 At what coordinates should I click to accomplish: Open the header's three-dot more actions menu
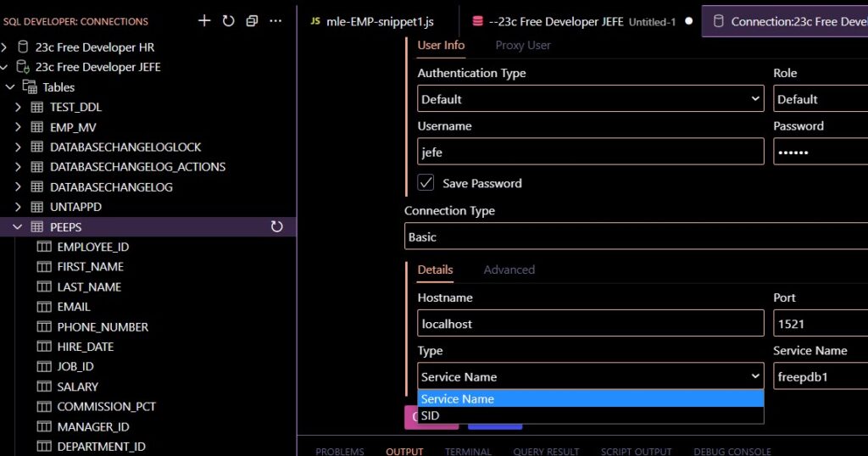coord(275,21)
